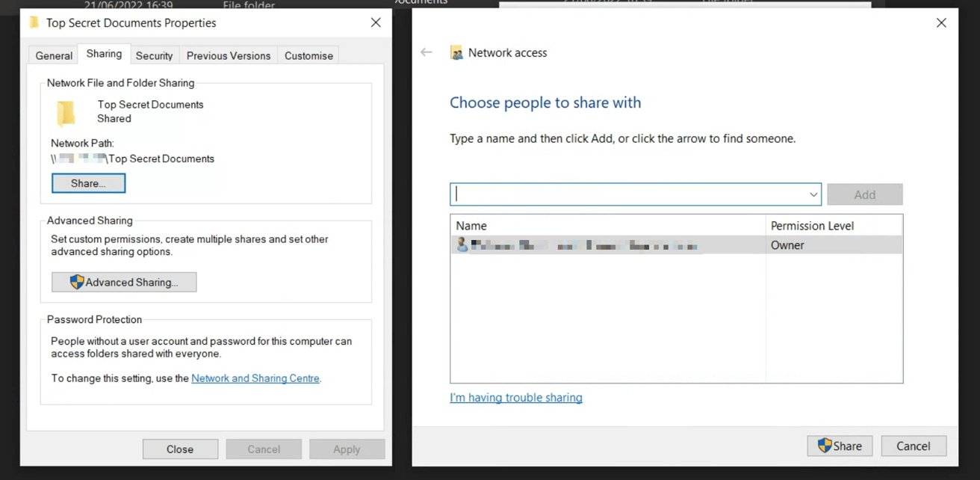Click the shielded Share button
The image size is (980, 480).
pyautogui.click(x=840, y=446)
